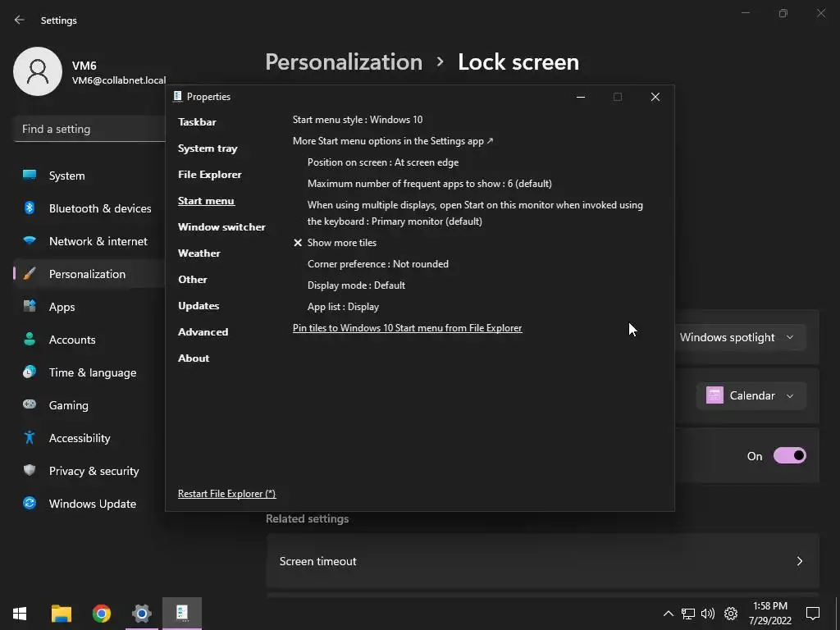The image size is (840, 630).
Task: Select Personalization brush icon in sidebar
Action: click(x=30, y=274)
